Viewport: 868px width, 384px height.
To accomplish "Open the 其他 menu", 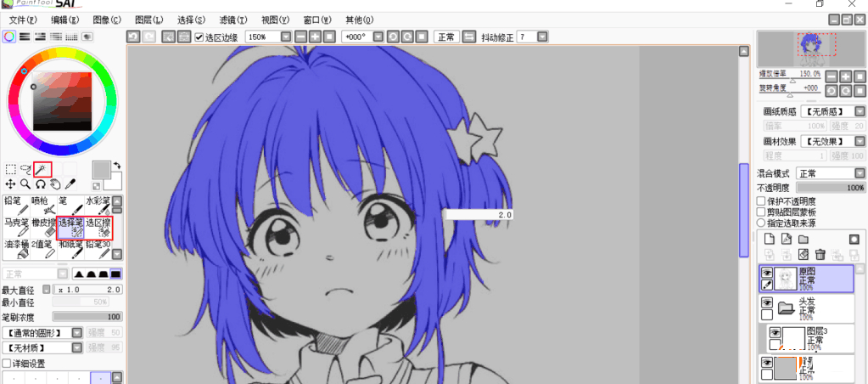I will tap(359, 20).
